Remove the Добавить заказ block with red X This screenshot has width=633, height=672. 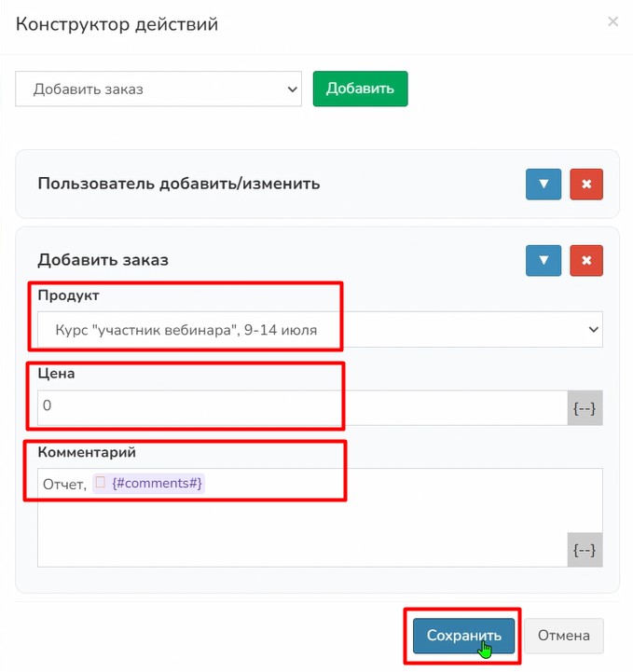click(x=586, y=260)
